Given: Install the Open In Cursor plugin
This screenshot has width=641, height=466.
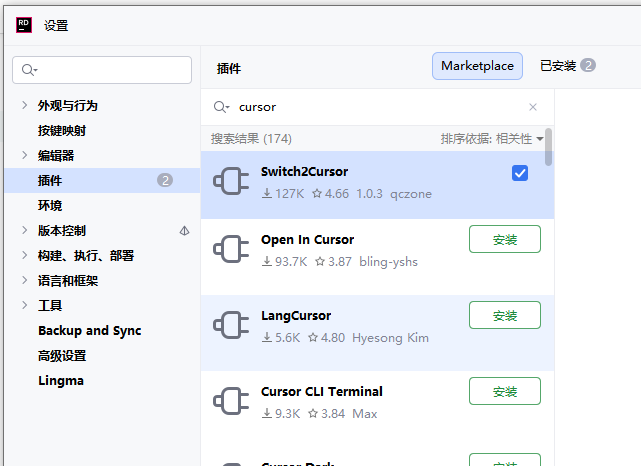Looking at the screenshot, I should (x=505, y=239).
